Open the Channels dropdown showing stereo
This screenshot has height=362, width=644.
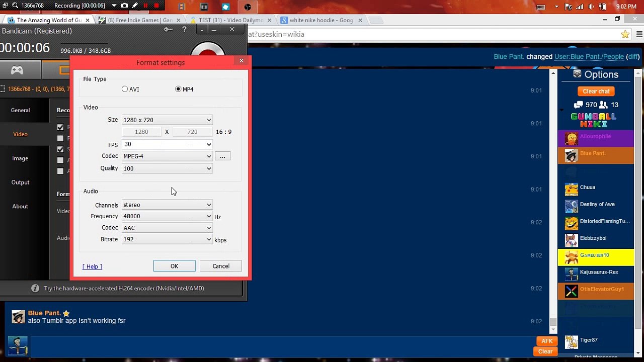coord(167,205)
